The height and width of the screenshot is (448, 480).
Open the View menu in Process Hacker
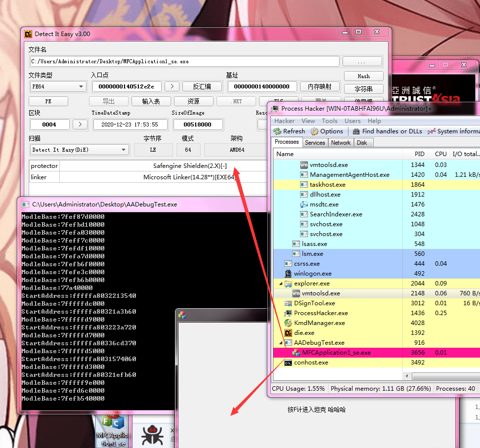(308, 121)
